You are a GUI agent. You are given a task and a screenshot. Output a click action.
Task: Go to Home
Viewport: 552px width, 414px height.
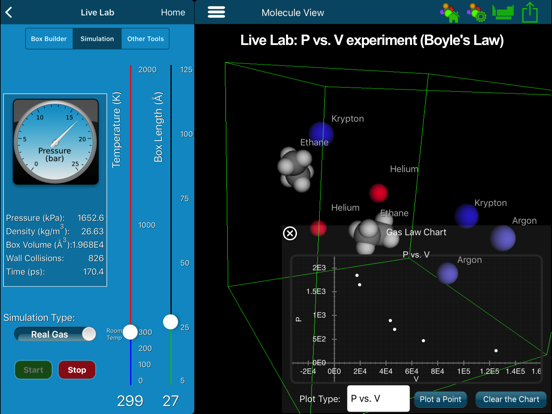173,13
